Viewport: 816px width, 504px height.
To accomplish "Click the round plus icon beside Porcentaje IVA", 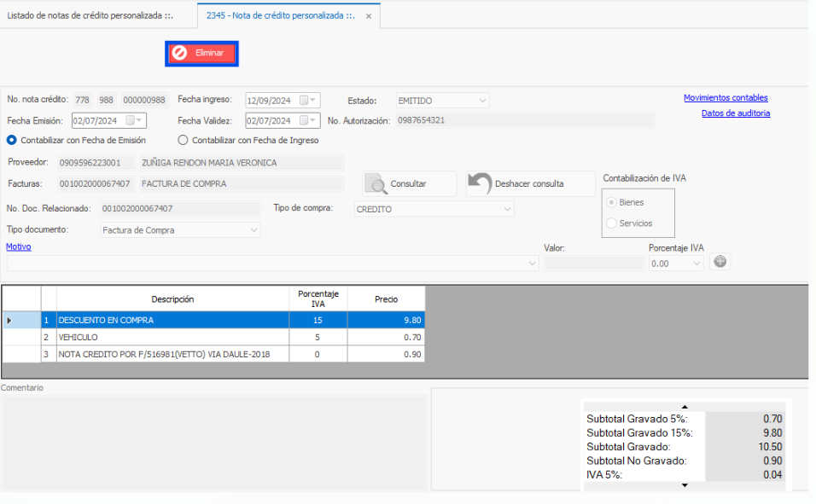I will 720,263.
